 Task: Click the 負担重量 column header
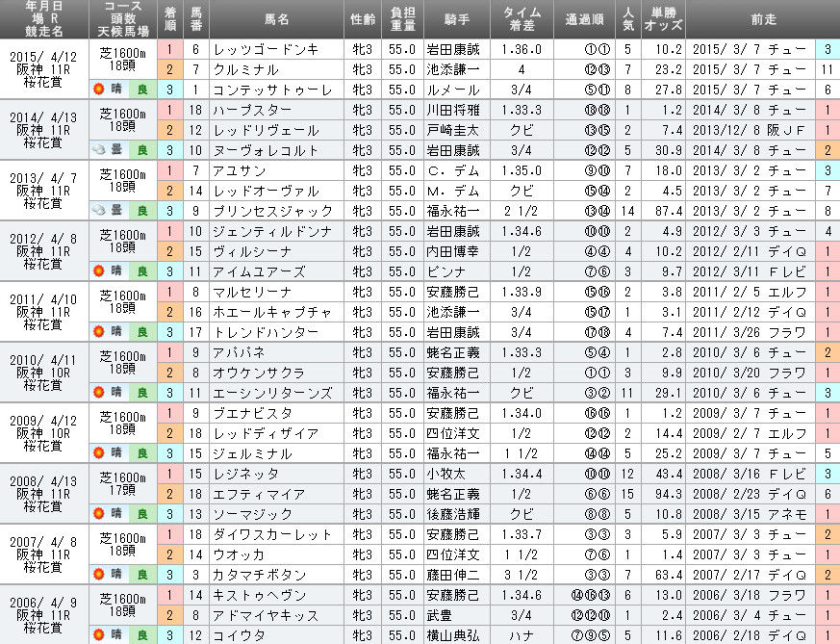click(402, 19)
